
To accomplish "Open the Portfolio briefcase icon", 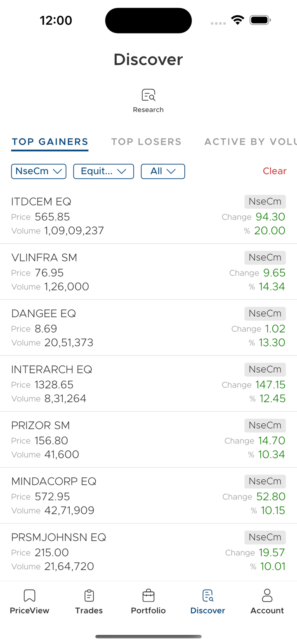I will pos(148,596).
